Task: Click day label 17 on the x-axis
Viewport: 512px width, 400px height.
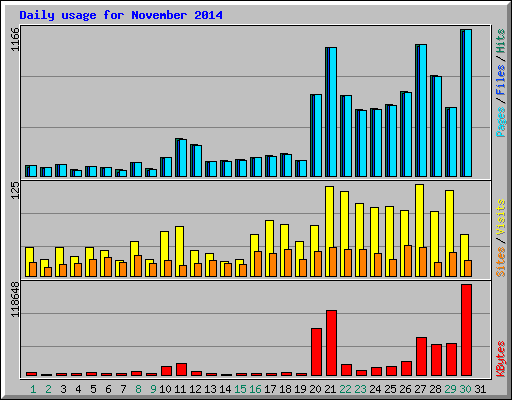Action: tap(270, 389)
